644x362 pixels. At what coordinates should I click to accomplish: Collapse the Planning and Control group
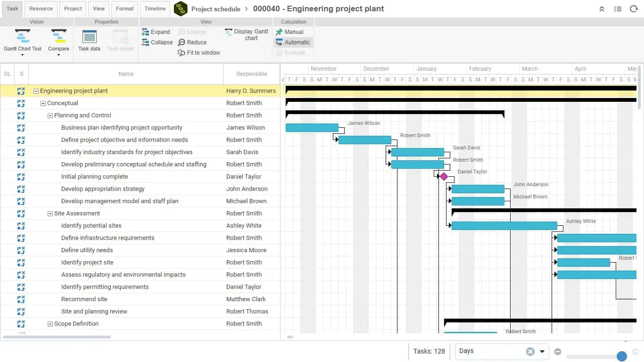pos(50,115)
